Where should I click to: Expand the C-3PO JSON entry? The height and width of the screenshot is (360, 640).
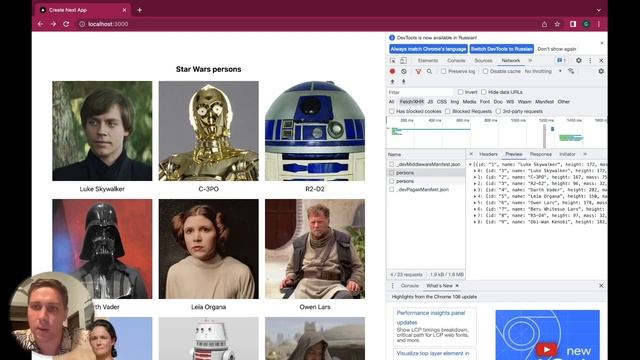475,177
